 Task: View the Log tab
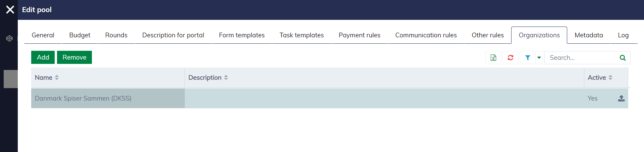click(x=623, y=35)
